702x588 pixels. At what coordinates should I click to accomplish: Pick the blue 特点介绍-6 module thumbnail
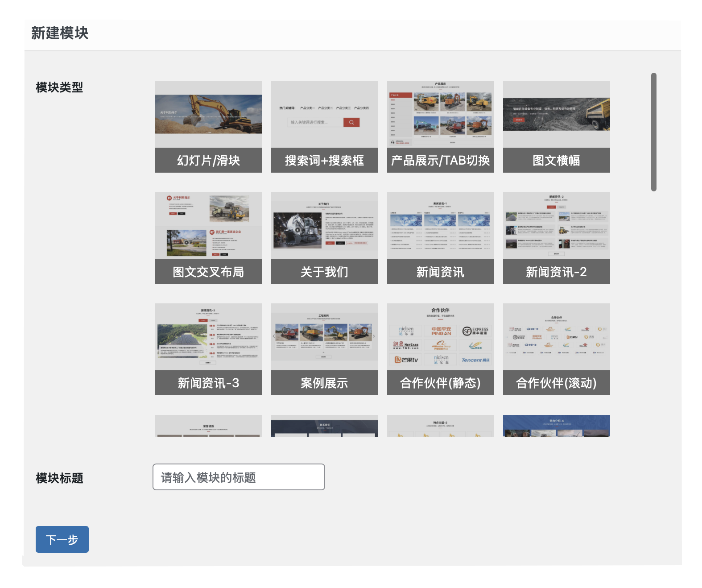[556, 426]
